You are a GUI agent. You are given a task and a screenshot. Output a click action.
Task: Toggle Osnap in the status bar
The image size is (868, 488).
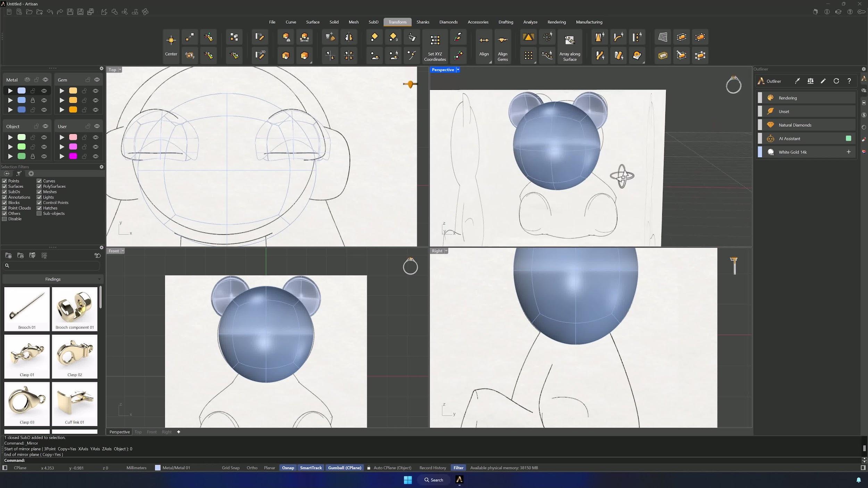288,468
